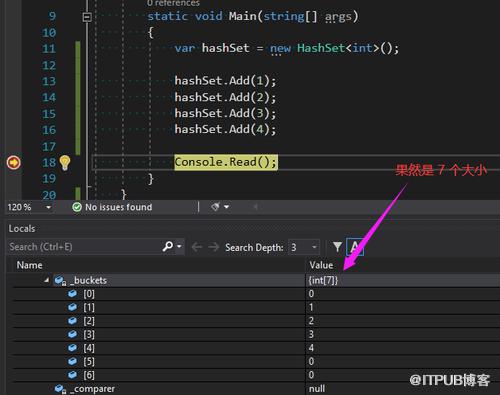
Task: Click the hashSet.Add(4); code line
Action: click(x=225, y=129)
